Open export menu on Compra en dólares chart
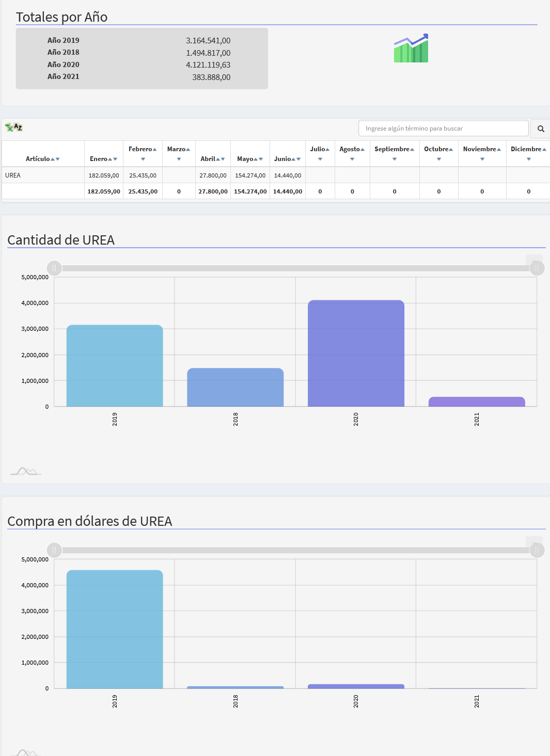The height and width of the screenshot is (756, 550). (x=534, y=542)
